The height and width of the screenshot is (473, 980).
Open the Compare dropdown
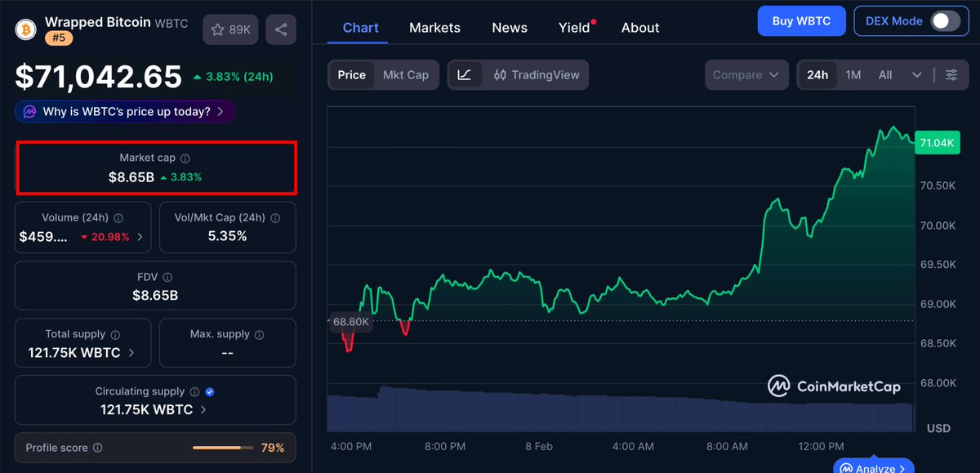click(x=747, y=75)
